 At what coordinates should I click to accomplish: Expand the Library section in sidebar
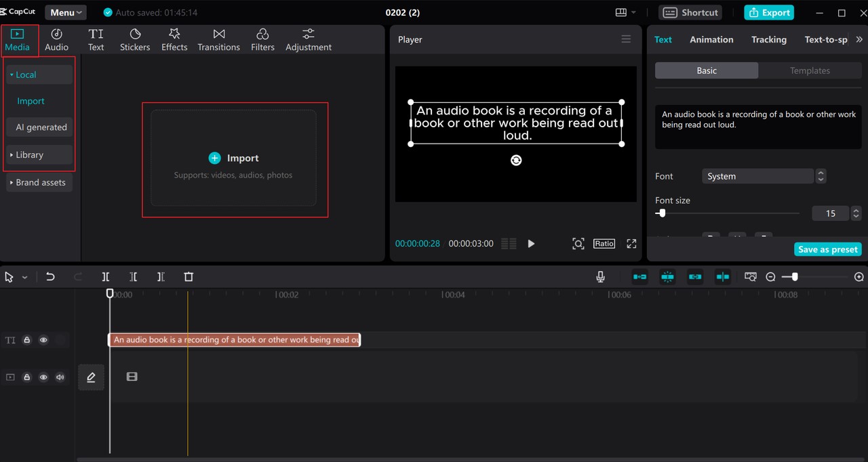click(x=39, y=154)
